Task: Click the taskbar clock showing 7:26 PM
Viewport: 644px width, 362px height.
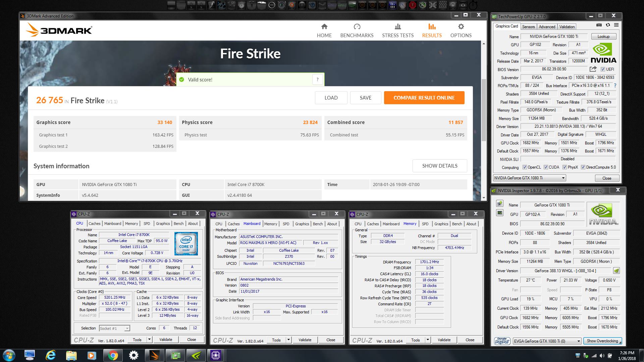Action: pyautogui.click(x=627, y=355)
